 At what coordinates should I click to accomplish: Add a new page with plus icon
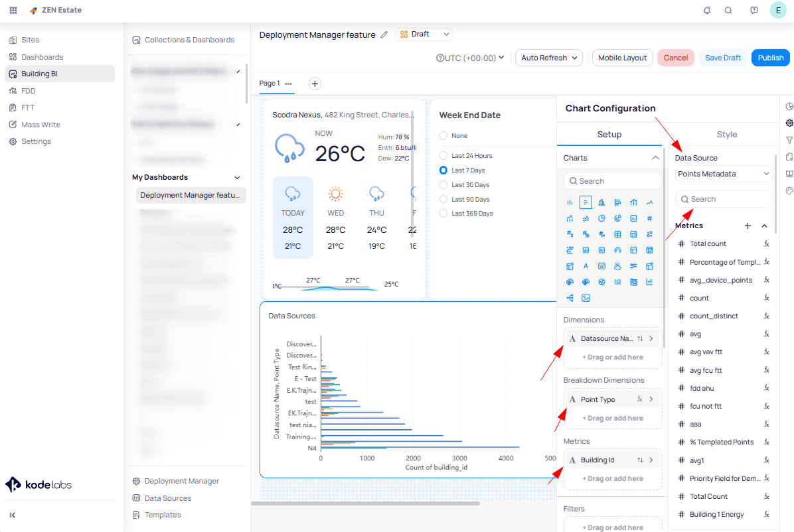click(315, 84)
